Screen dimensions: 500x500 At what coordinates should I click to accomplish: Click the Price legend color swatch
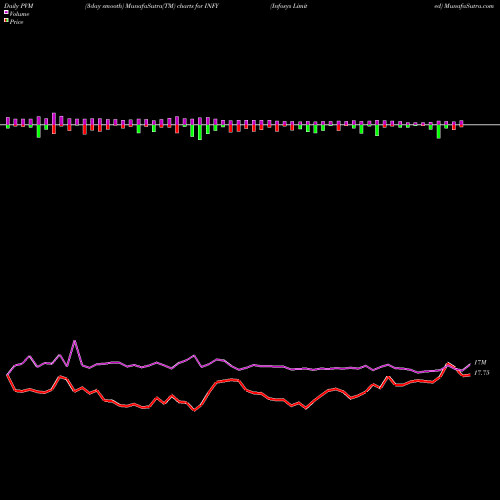tap(6, 21)
